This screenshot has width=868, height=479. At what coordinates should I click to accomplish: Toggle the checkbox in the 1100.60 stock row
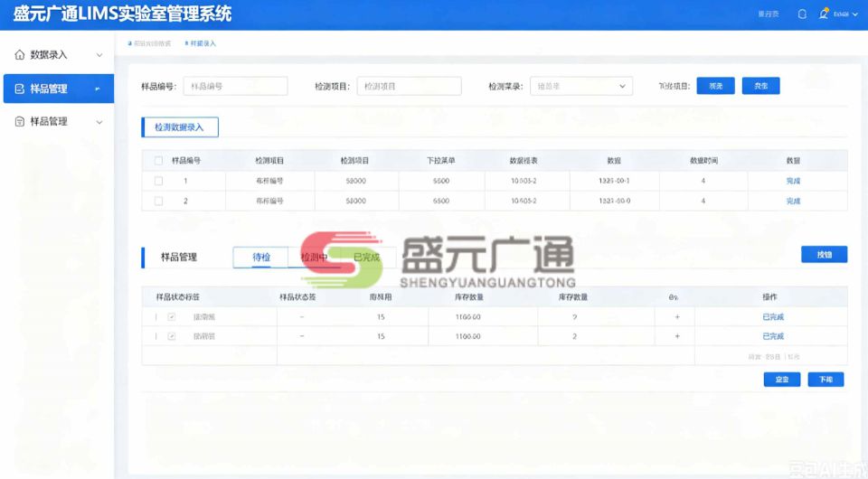(x=172, y=317)
